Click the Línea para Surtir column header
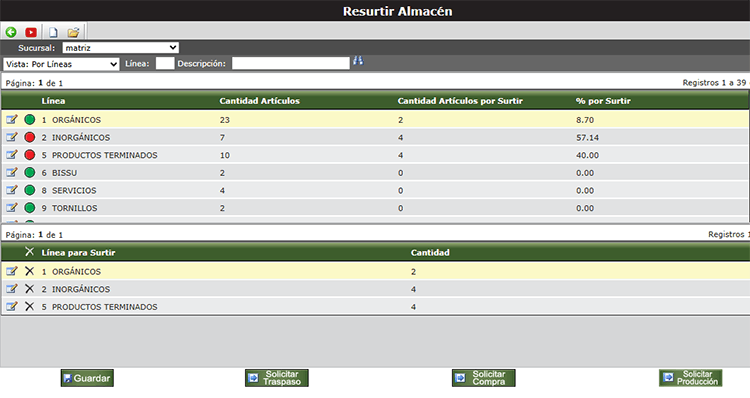The image size is (750, 398). click(78, 253)
